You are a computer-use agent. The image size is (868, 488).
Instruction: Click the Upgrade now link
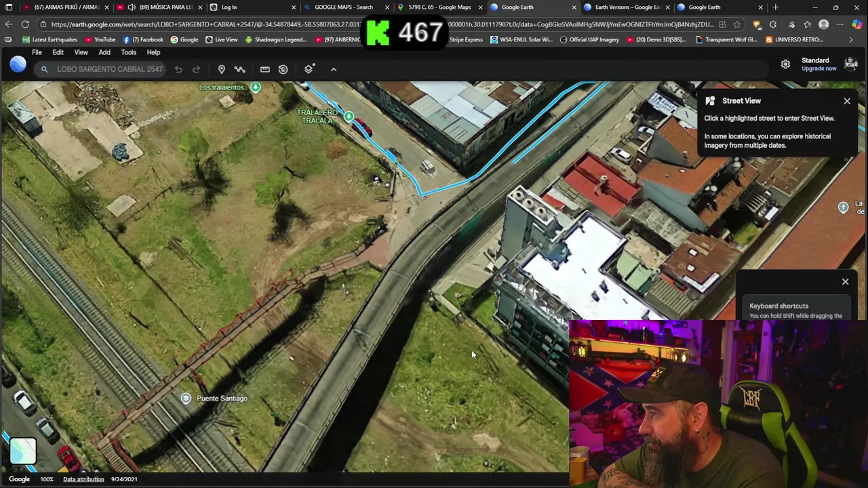point(818,68)
